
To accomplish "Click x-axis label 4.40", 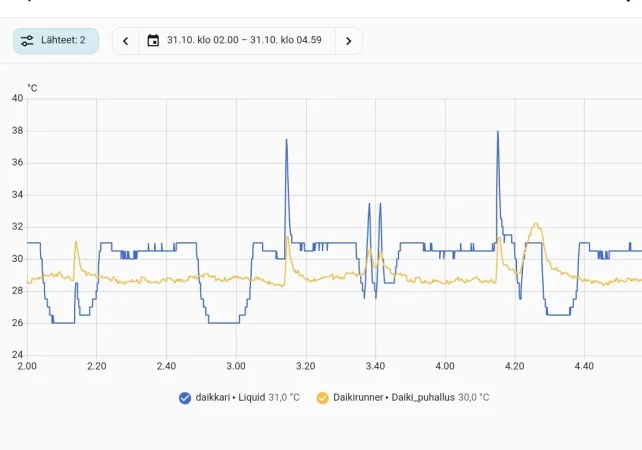I will click(584, 366).
